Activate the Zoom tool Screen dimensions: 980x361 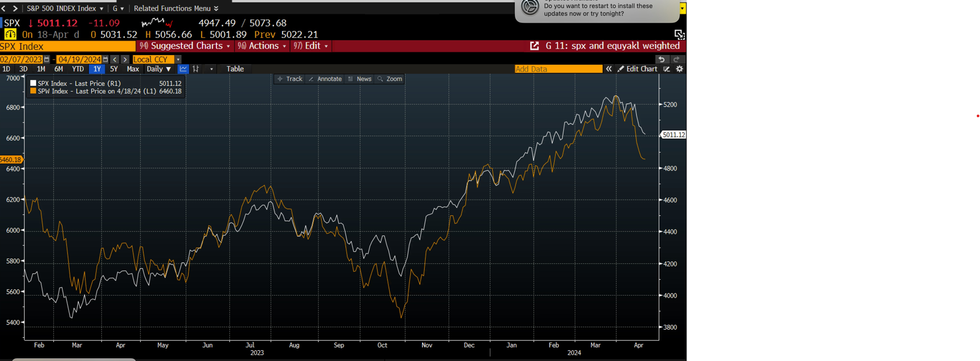[x=390, y=79]
